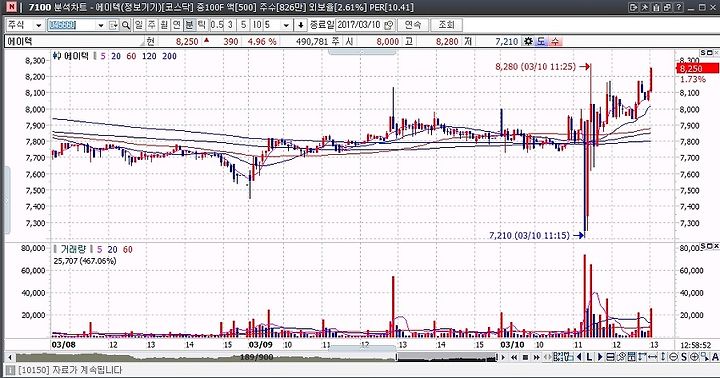Click the zoom out minus circle icon
Image resolution: width=720 pixels, height=378 pixels.
click(x=674, y=357)
